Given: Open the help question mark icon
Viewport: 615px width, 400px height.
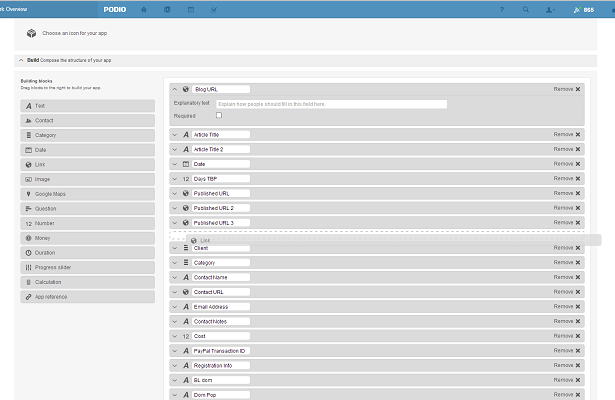Looking at the screenshot, I should (502, 9).
